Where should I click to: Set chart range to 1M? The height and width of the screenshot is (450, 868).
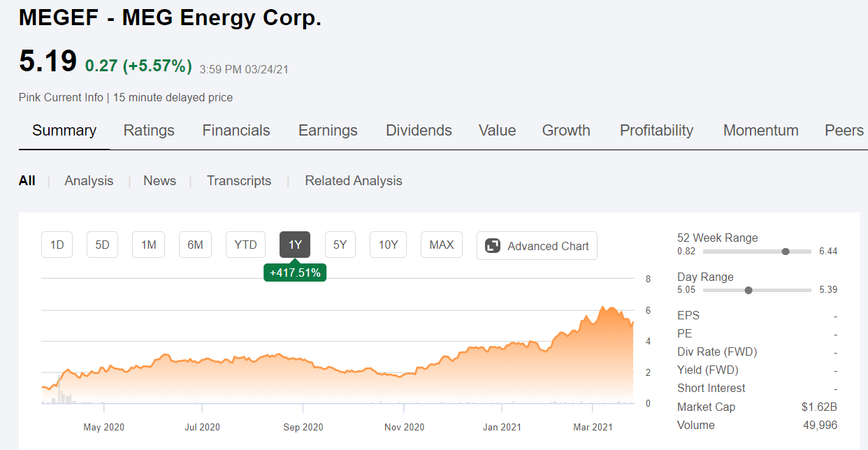coord(148,245)
